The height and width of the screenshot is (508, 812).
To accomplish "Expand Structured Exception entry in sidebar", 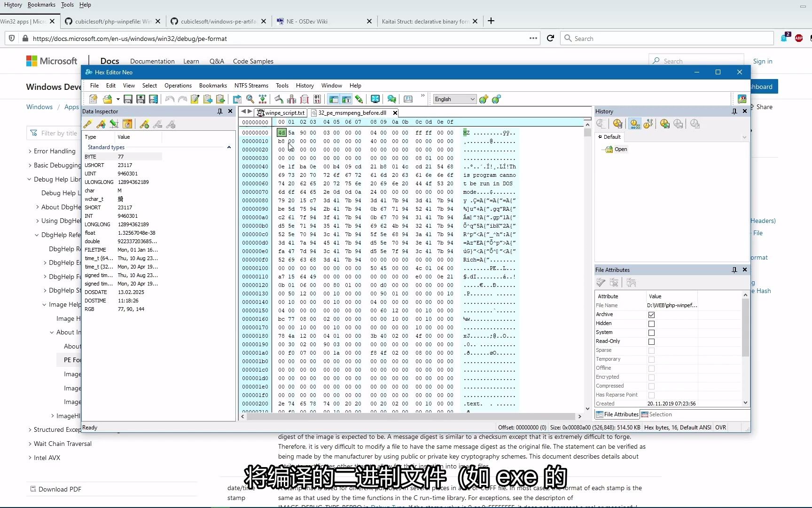I will (x=30, y=429).
